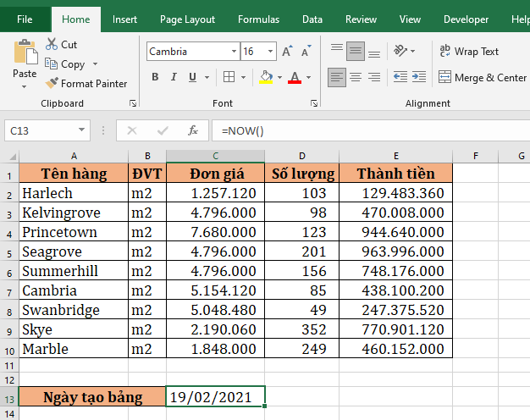Click the Cut scissors icon
The image size is (530, 420).
coord(52,44)
